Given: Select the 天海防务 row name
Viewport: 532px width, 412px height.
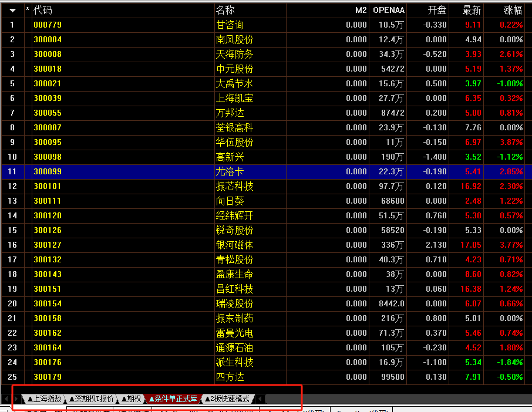Looking at the screenshot, I should click(234, 54).
